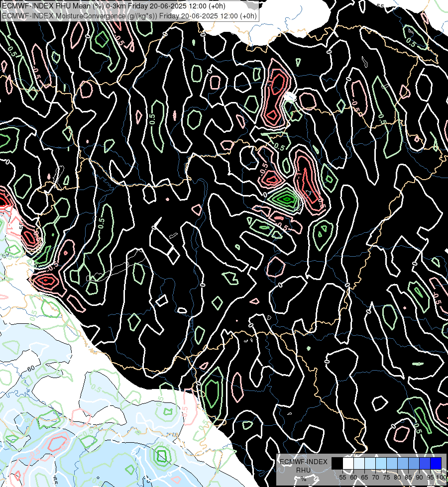448x487 pixels.
Task: Click the 90-95% legend color swatch
Action: click(425, 463)
